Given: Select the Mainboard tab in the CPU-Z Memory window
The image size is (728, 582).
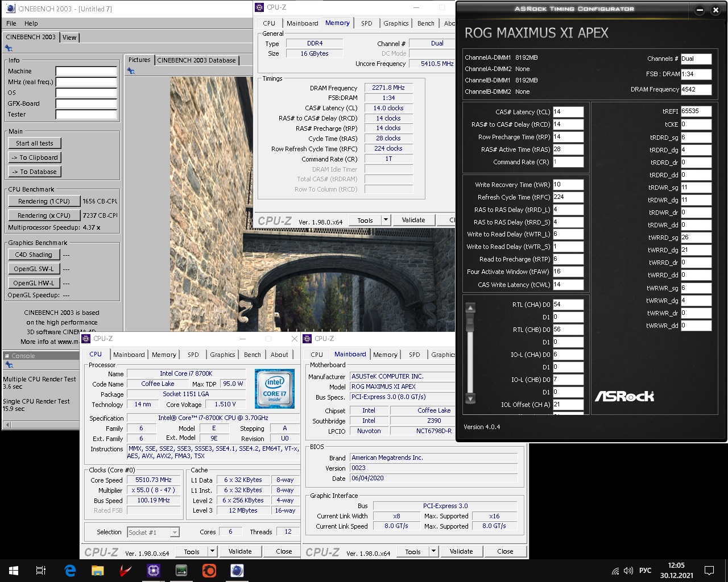Looking at the screenshot, I should [x=302, y=23].
